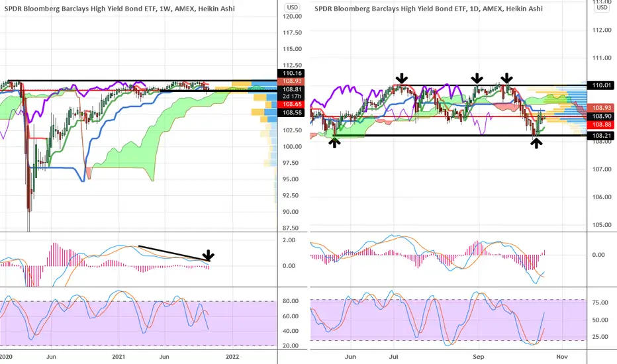Click the 2022 label on the time axis

click(x=232, y=357)
